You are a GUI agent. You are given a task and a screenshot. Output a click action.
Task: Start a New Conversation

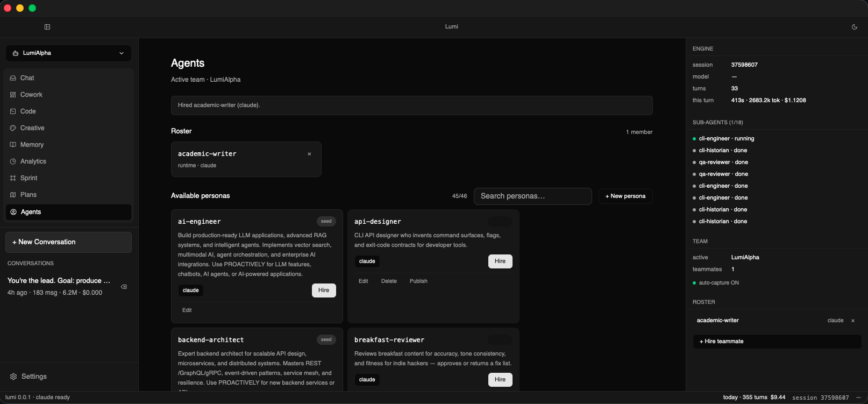[68, 242]
